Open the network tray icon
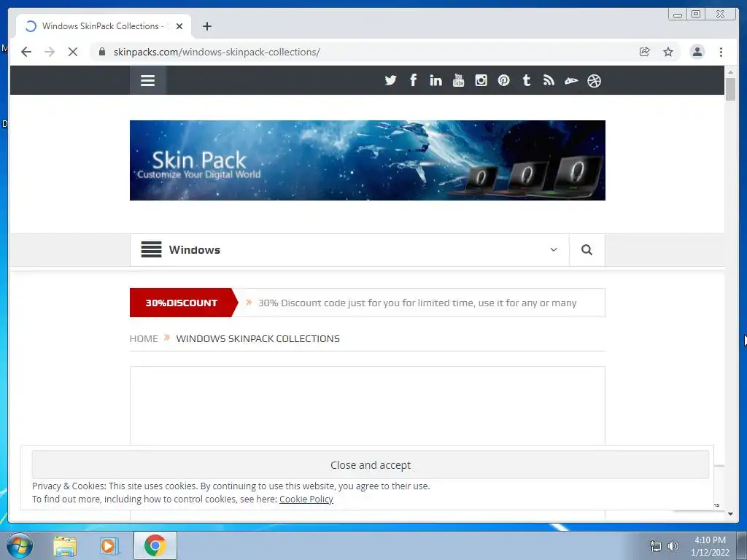Screen dimensions: 747x560 (x=656, y=546)
